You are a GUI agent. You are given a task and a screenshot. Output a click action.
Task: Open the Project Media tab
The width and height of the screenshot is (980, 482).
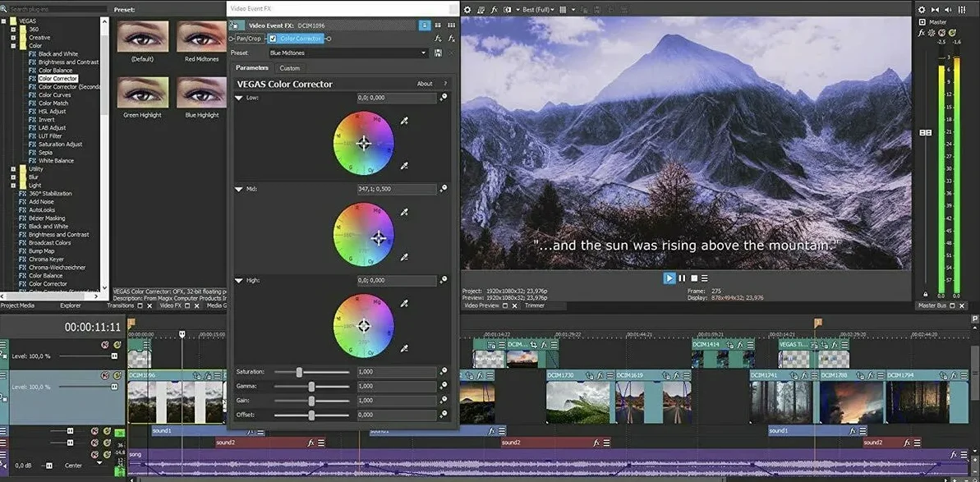17,306
